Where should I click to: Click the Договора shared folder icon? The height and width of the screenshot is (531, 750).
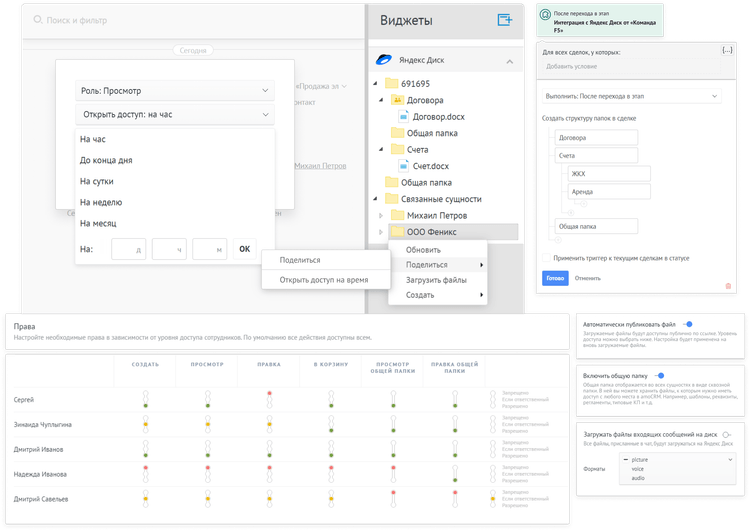397,100
